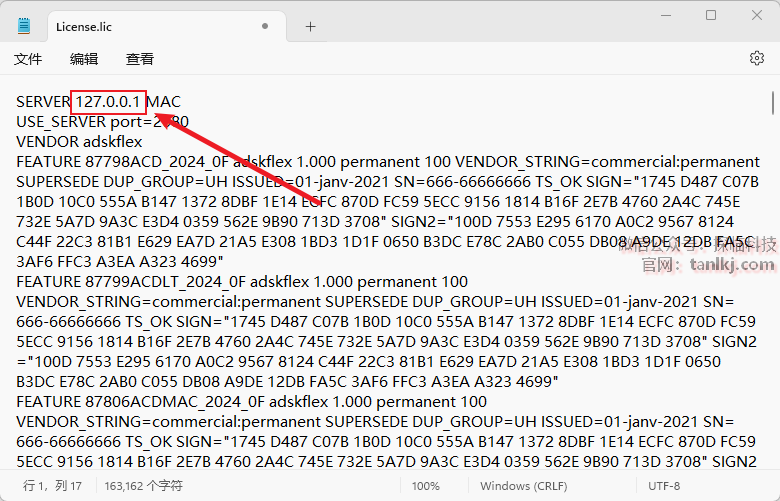The image size is (780, 501).
Task: Click the VENDOR adskflex line
Action: [x=79, y=142]
